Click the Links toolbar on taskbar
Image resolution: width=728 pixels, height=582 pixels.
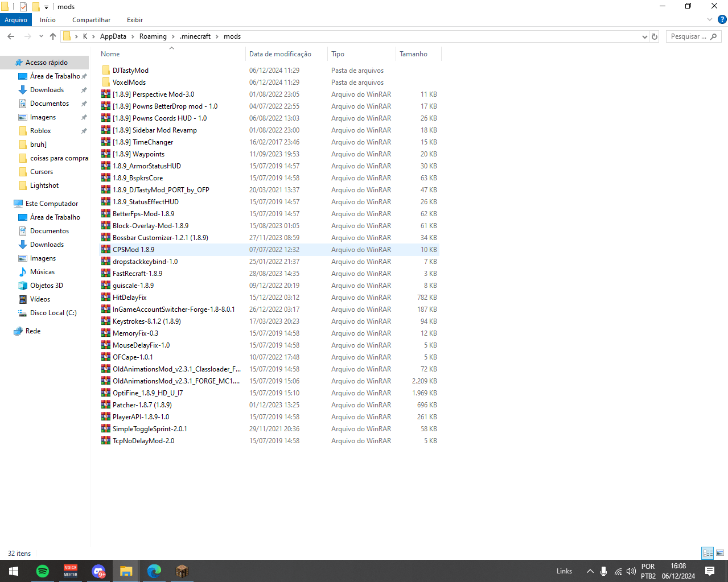pos(564,571)
